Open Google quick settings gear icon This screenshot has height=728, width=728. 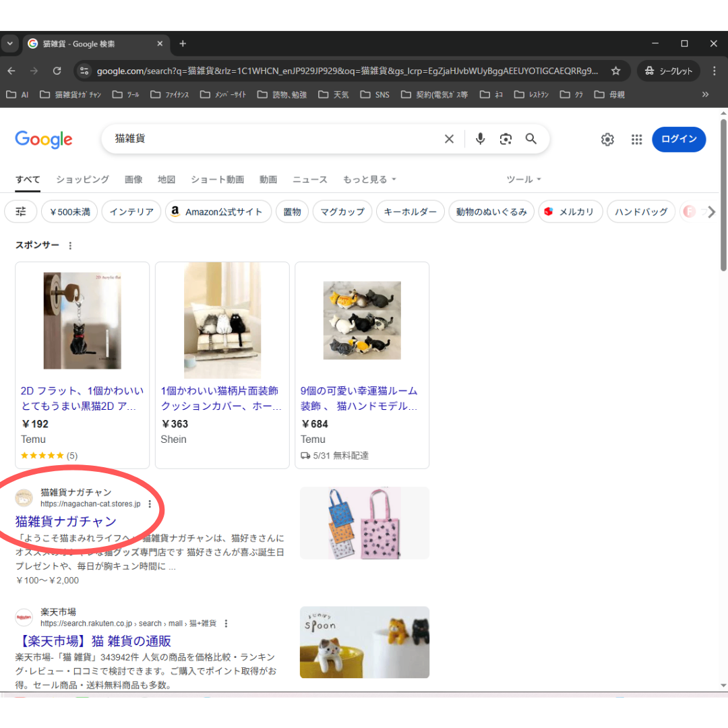(607, 140)
